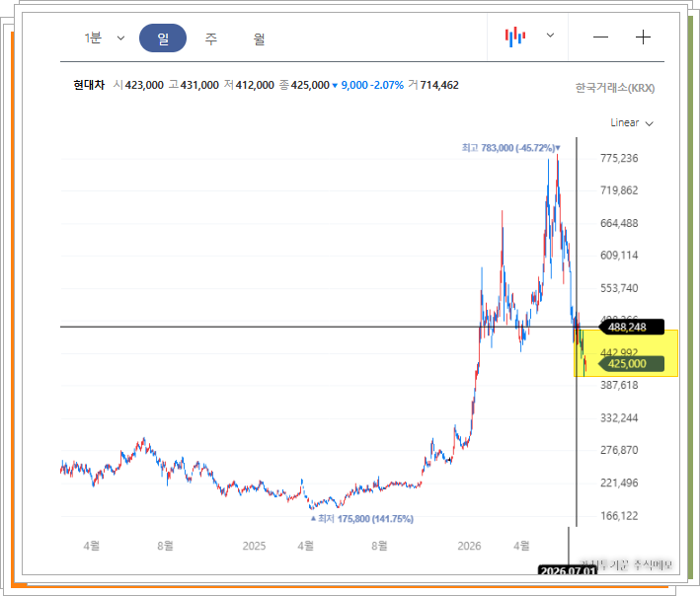Open the chart type dropdown chevron
Image resolution: width=700 pixels, height=596 pixels.
[x=551, y=36]
